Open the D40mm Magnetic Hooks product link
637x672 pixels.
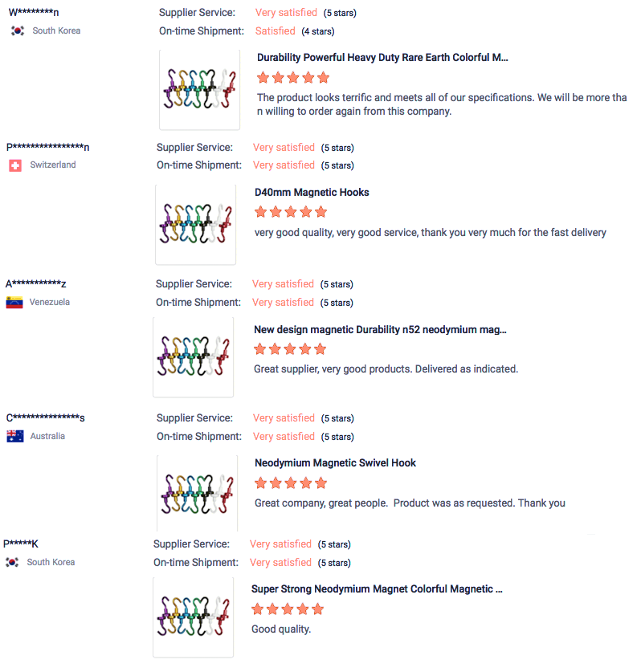(x=312, y=193)
